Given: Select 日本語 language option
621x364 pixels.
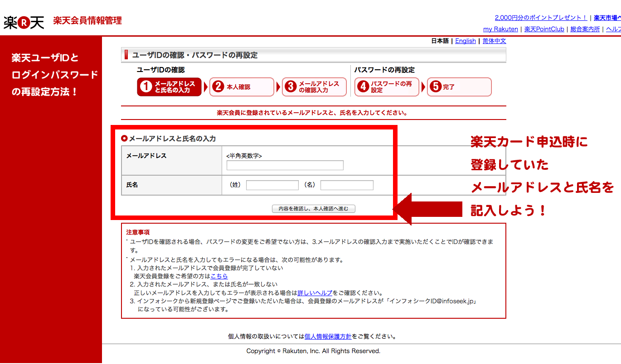Looking at the screenshot, I should 440,41.
